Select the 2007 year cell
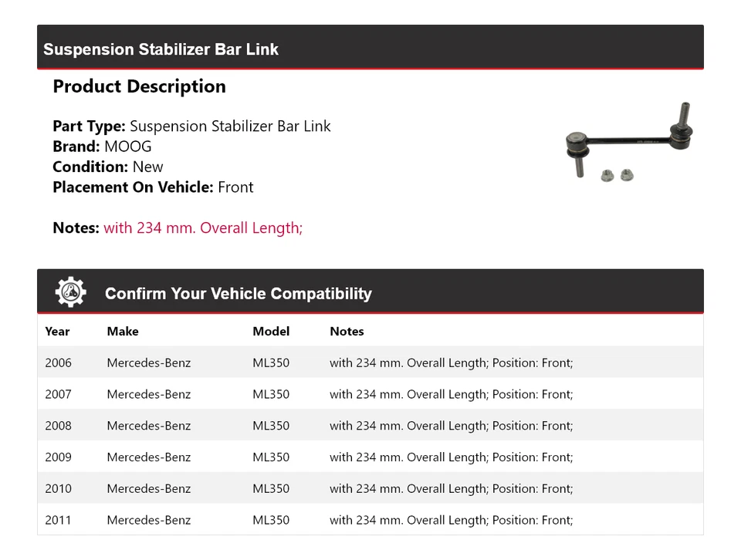Screen dimensions: 741x560 (58, 394)
